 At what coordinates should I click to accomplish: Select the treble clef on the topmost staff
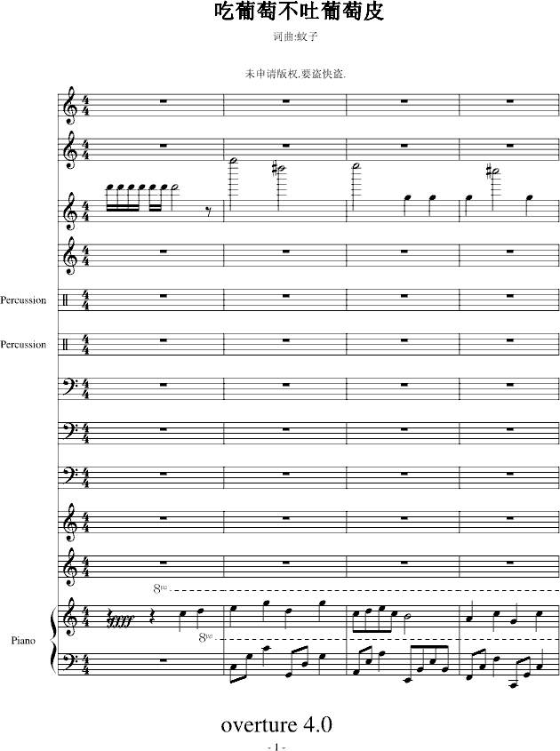(69, 105)
